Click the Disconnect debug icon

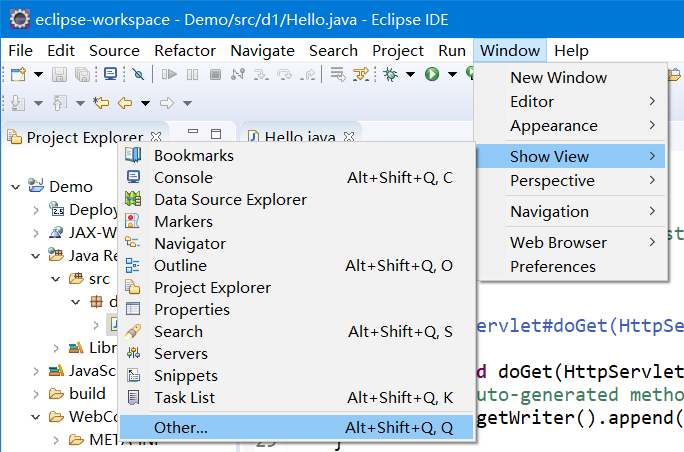pos(238,75)
